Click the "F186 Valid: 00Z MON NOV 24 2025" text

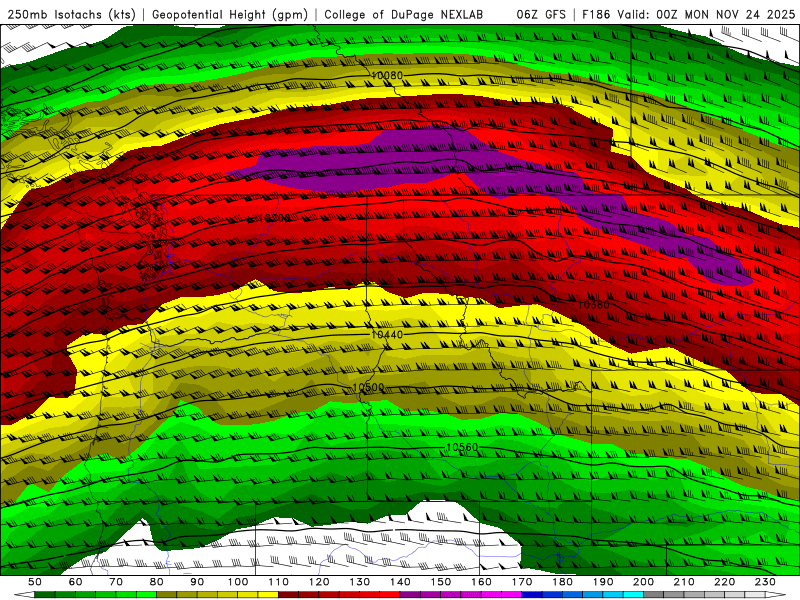tap(689, 15)
